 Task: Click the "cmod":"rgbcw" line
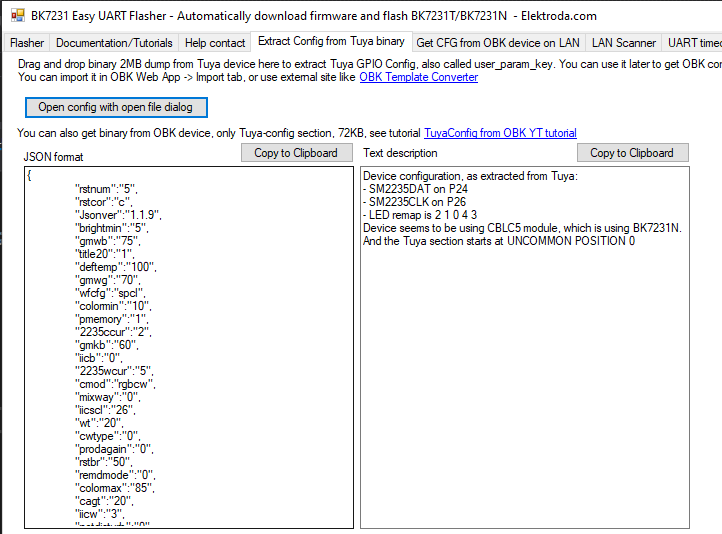[115, 384]
